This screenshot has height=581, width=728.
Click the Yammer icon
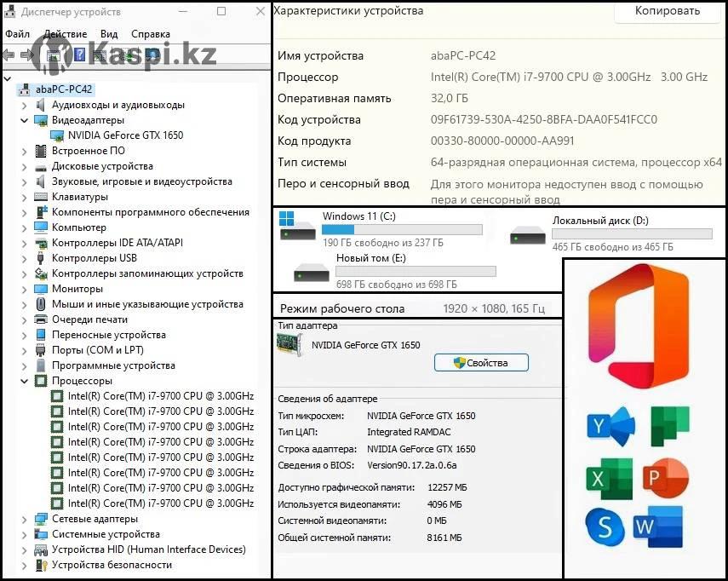pos(610,426)
